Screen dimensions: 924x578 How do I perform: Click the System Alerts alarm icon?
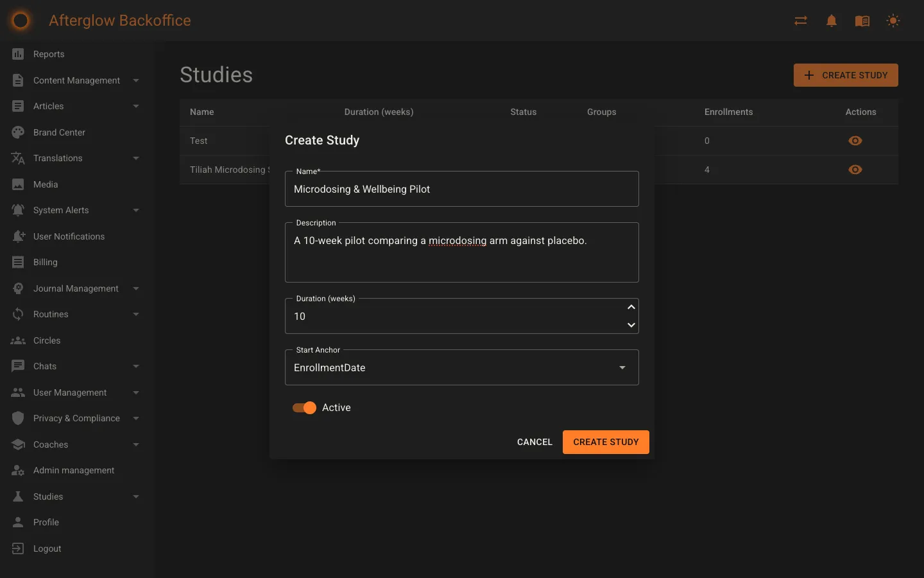point(18,210)
